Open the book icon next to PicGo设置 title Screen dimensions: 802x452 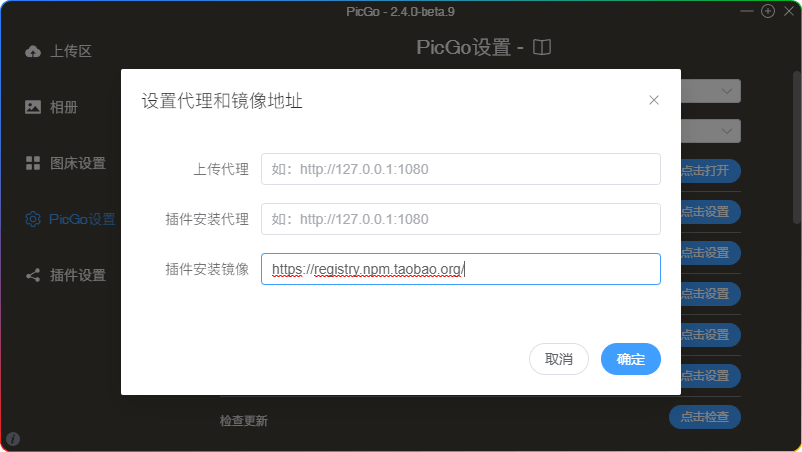tap(542, 47)
